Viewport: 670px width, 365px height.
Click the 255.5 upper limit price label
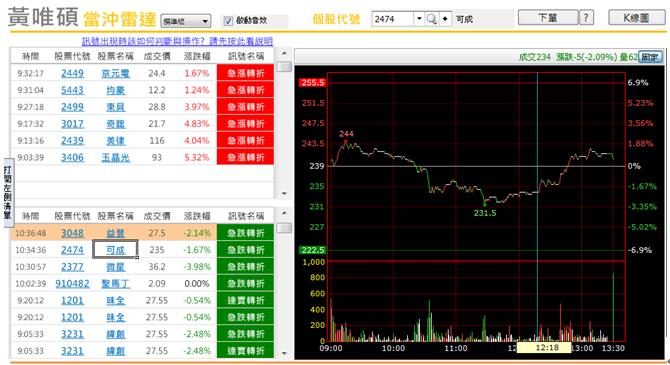tap(313, 82)
